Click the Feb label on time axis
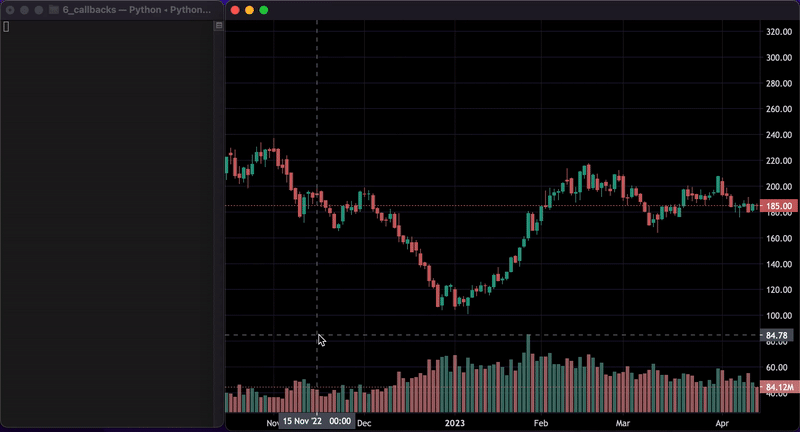Image resolution: width=800 pixels, height=432 pixels. 541,423
